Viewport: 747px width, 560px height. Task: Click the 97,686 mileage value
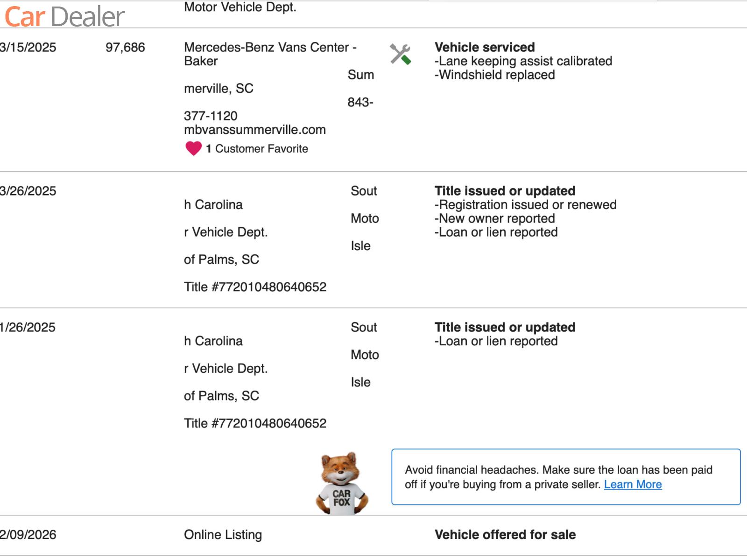tap(125, 47)
